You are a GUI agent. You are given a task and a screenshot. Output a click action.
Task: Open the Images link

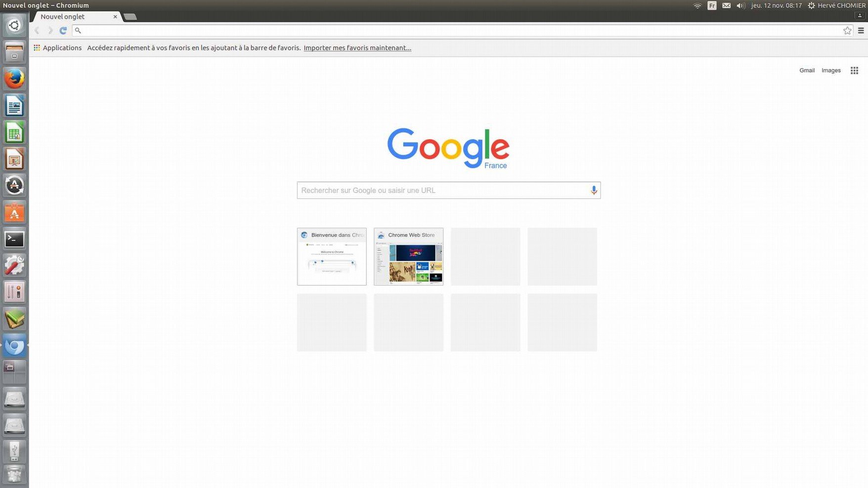click(831, 71)
